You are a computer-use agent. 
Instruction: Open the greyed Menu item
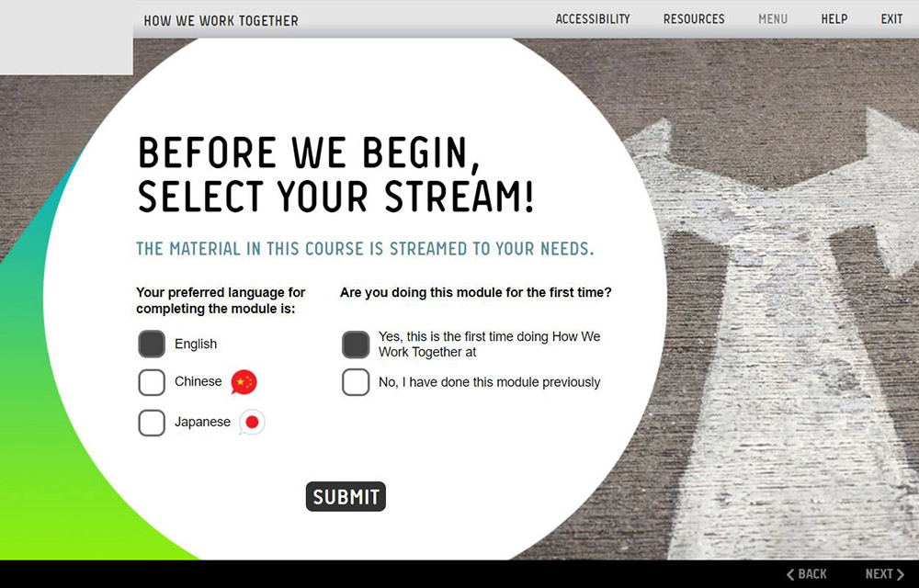(773, 19)
